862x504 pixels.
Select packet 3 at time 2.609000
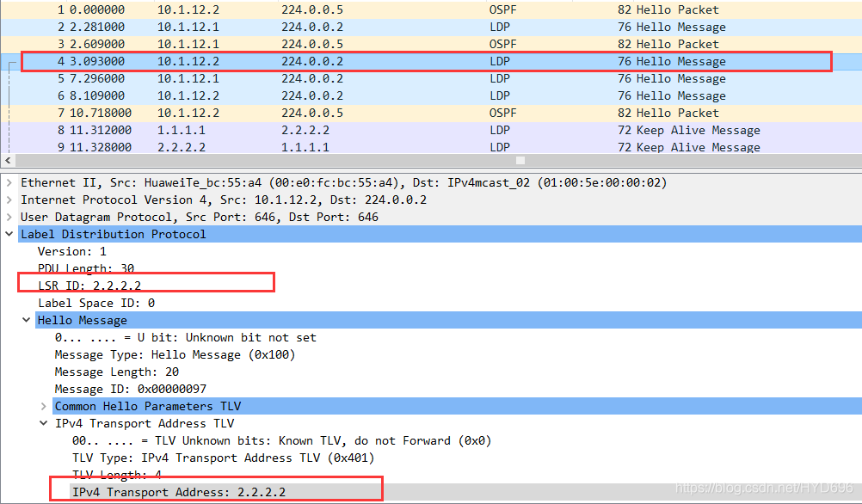pyautogui.click(x=431, y=44)
